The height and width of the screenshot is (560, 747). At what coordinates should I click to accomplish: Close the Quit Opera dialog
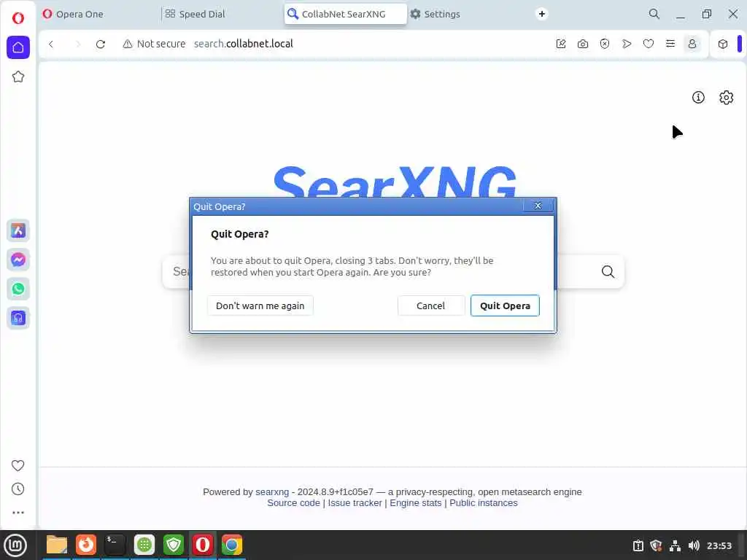coord(538,206)
